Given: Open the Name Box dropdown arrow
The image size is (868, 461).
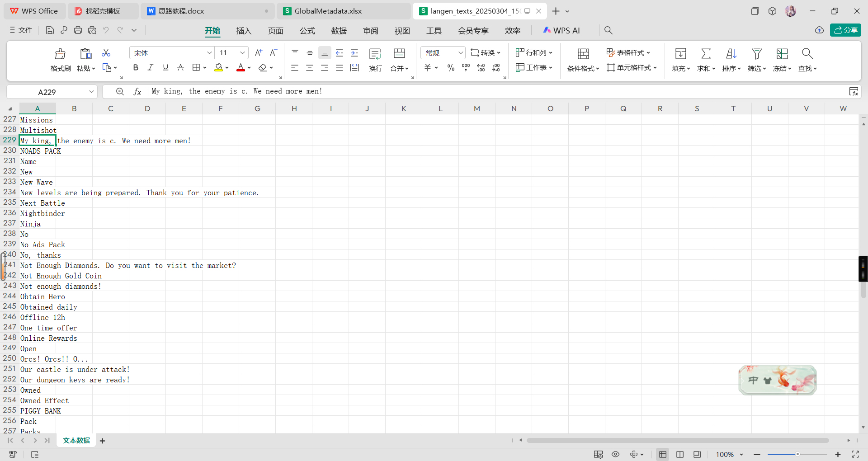Looking at the screenshot, I should pos(91,92).
